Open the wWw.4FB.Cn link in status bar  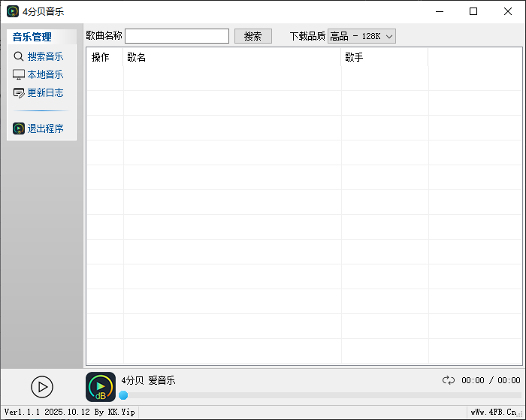(494, 412)
